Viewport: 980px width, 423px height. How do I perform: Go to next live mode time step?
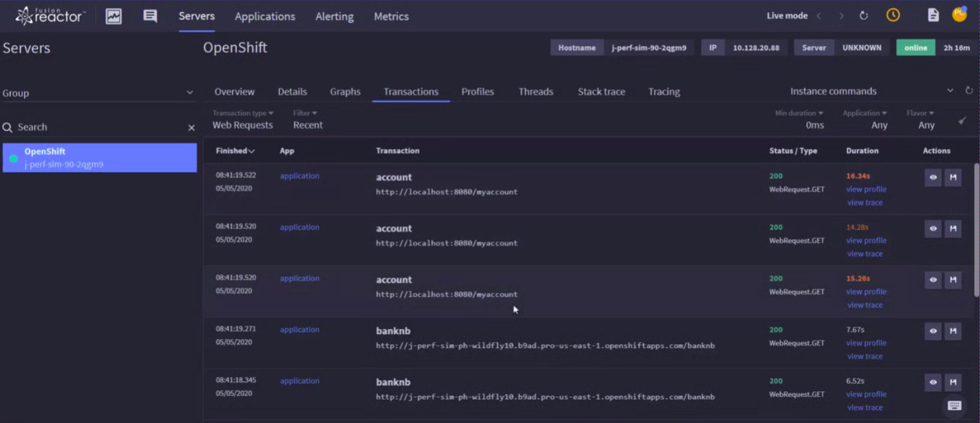tap(841, 16)
